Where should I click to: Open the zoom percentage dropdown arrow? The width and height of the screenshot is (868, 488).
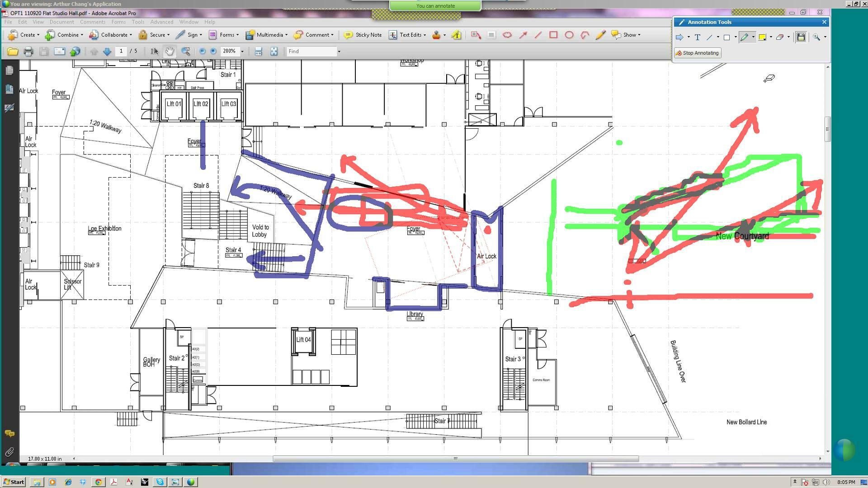(x=242, y=52)
